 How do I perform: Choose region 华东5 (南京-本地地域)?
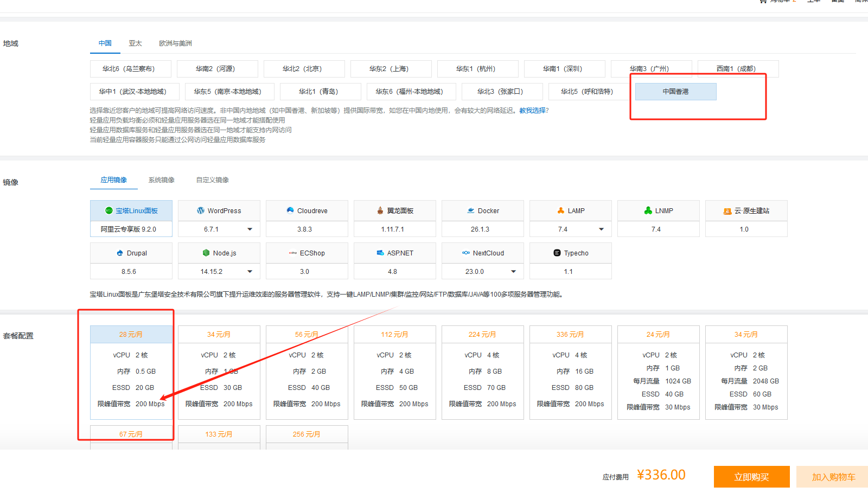click(x=229, y=92)
